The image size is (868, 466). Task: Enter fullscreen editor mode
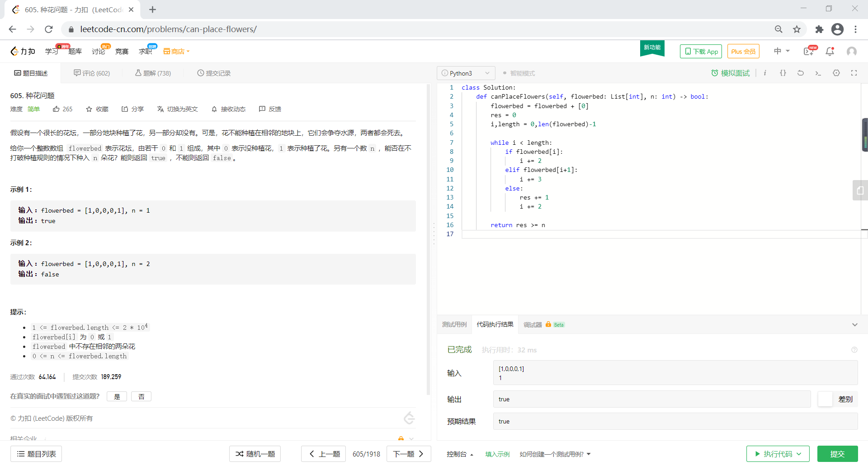(x=854, y=73)
